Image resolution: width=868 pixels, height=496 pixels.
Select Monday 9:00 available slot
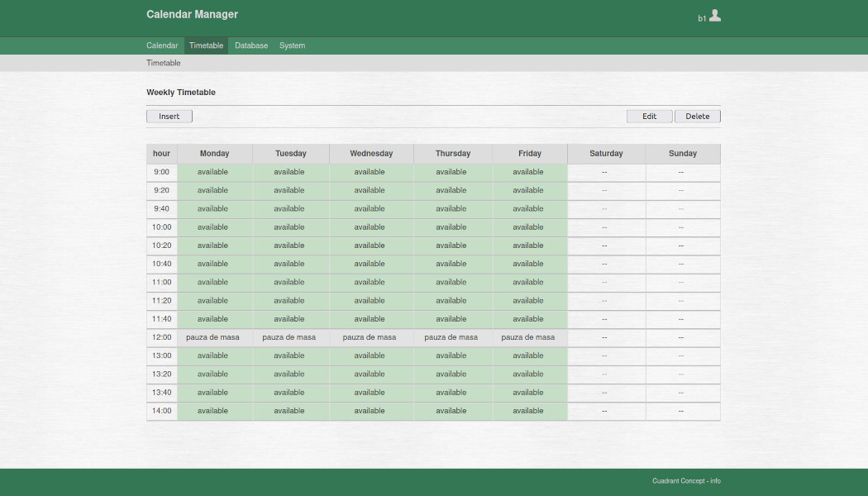coord(213,172)
